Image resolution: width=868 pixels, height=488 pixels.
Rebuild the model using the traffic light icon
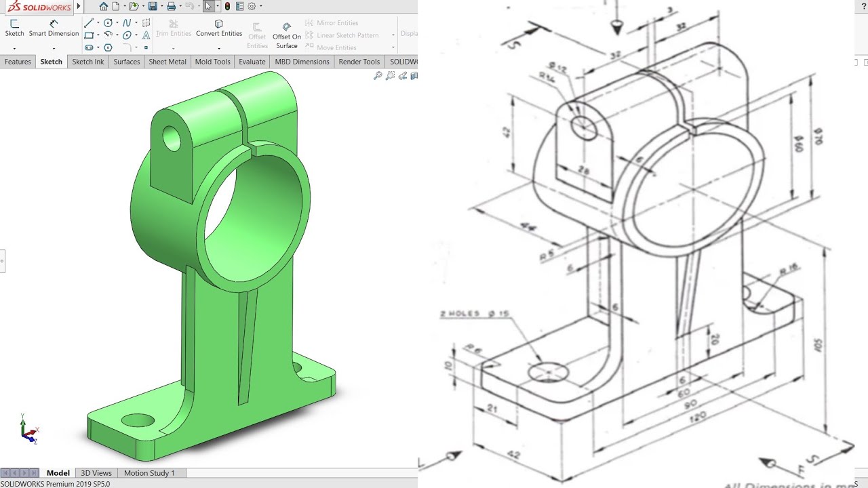[x=227, y=7]
